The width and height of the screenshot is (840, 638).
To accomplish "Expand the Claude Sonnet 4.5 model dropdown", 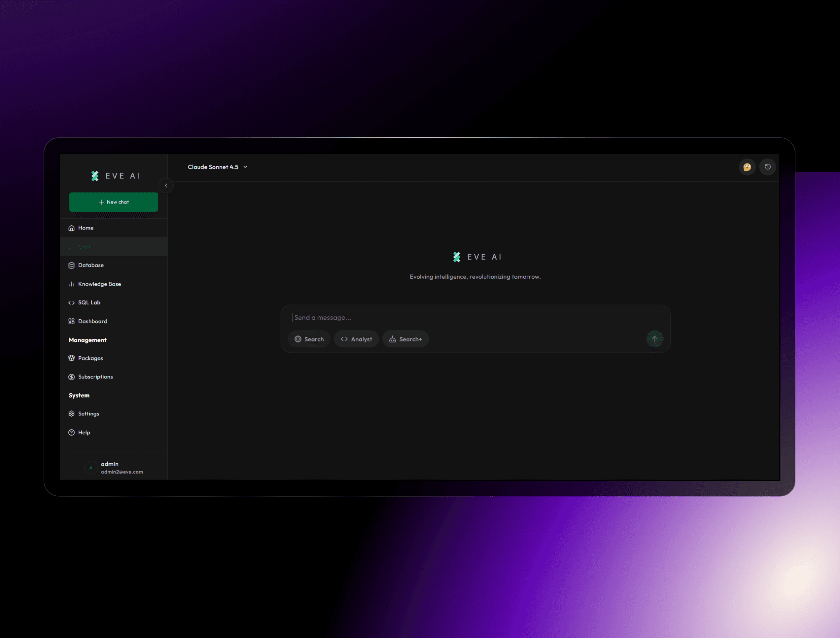I will click(x=218, y=167).
